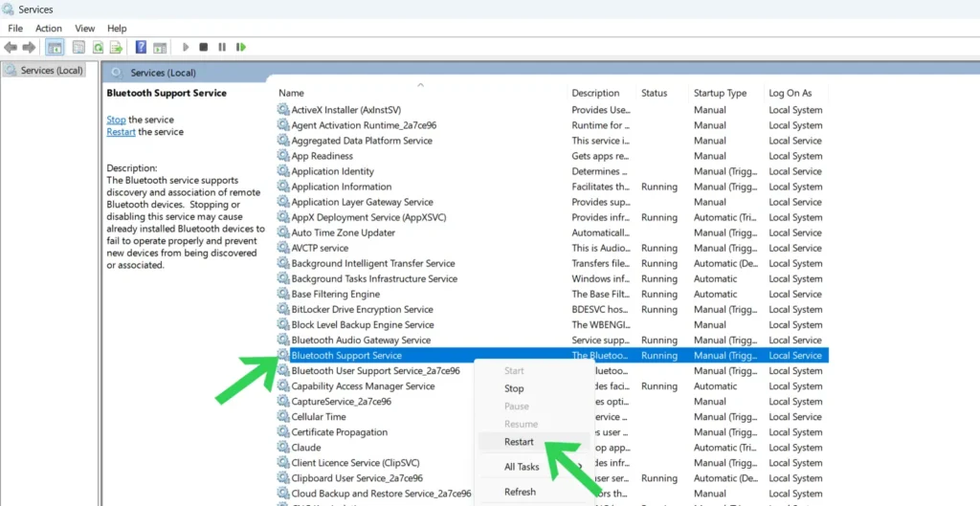This screenshot has width=980, height=506.
Task: Select the Block Level Backup Engine Service name
Action: pos(363,325)
